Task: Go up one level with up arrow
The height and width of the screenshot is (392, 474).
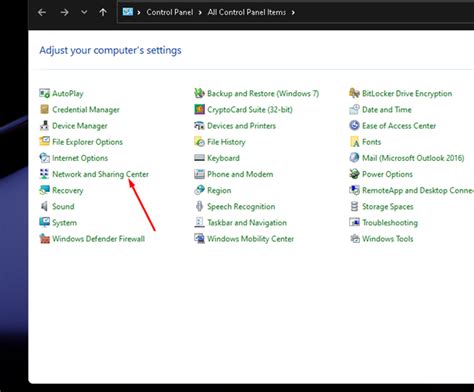Action: (x=103, y=13)
